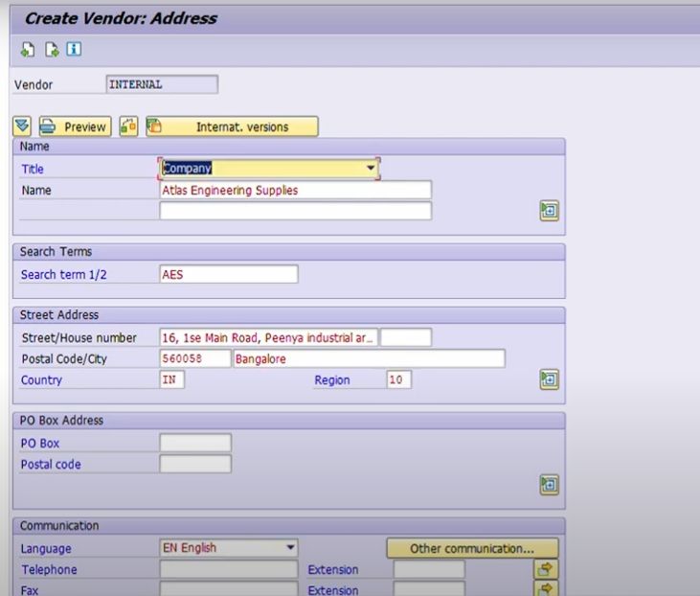Image resolution: width=700 pixels, height=596 pixels.
Task: Click the Telephone number field
Action: (x=229, y=569)
